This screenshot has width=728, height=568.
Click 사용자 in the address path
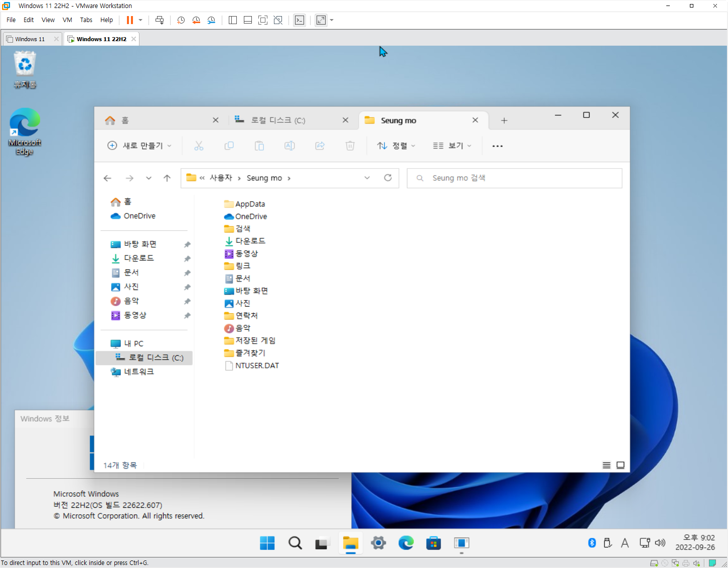221,178
